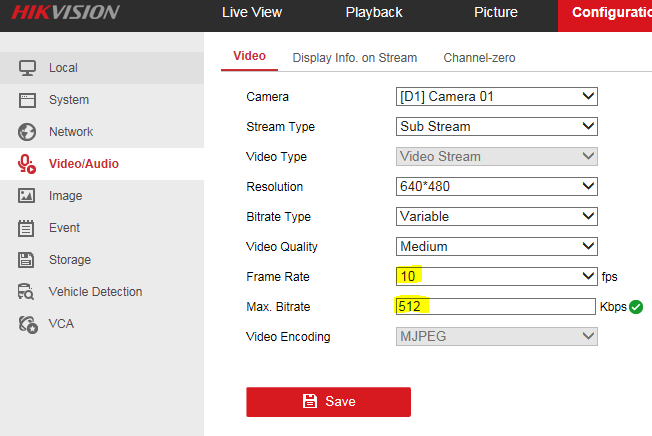Viewport: 652px width, 436px height.
Task: Click the Network globe icon
Action: pyautogui.click(x=28, y=132)
